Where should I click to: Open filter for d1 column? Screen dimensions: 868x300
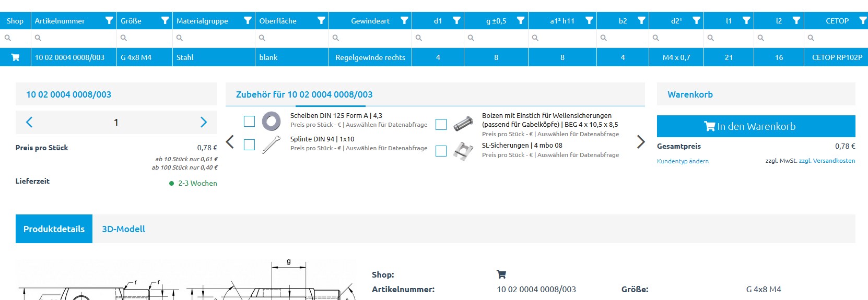456,21
